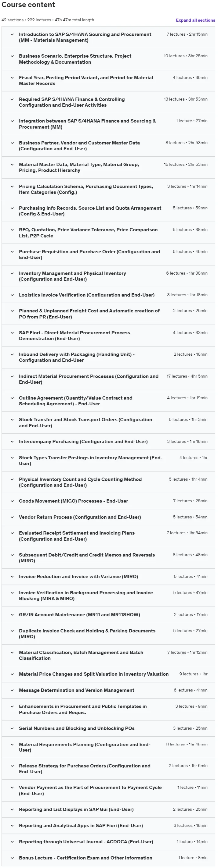
Task: Expand the Pricing Calculation Schema section chevron
Action: pyautogui.click(x=12, y=186)
